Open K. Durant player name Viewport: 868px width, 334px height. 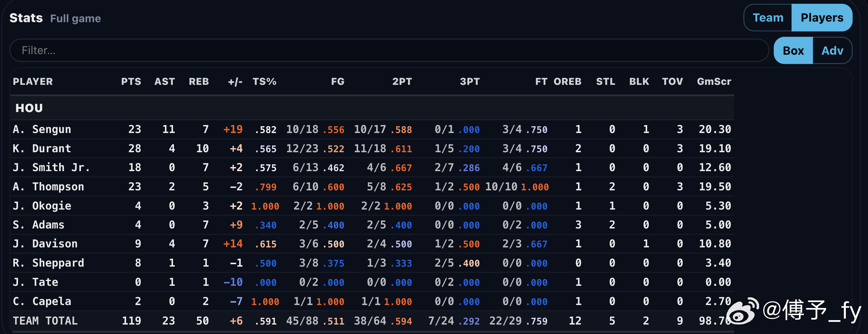tap(42, 148)
